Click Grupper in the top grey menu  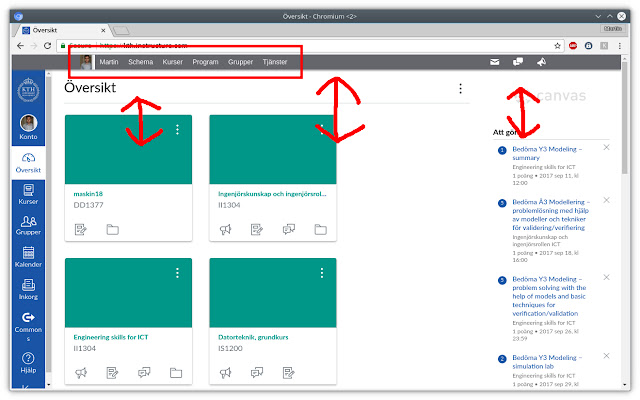coord(240,62)
